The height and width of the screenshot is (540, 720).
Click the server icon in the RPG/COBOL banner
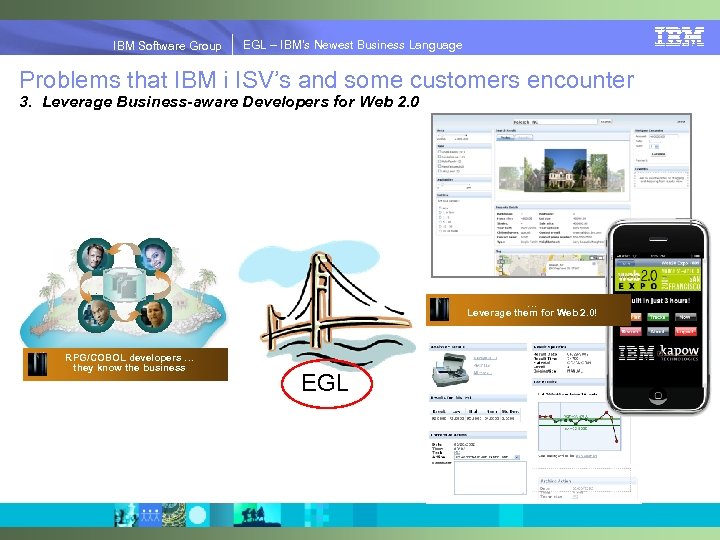pos(37,365)
